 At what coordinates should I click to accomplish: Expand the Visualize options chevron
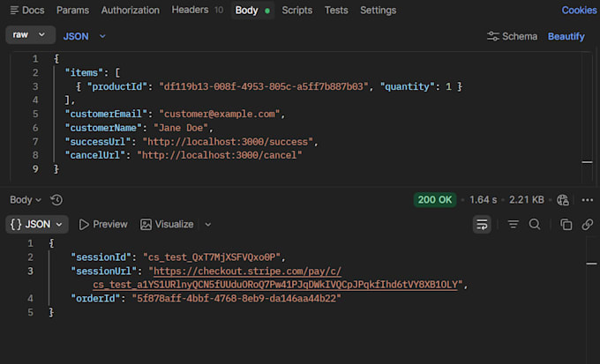[x=207, y=225]
